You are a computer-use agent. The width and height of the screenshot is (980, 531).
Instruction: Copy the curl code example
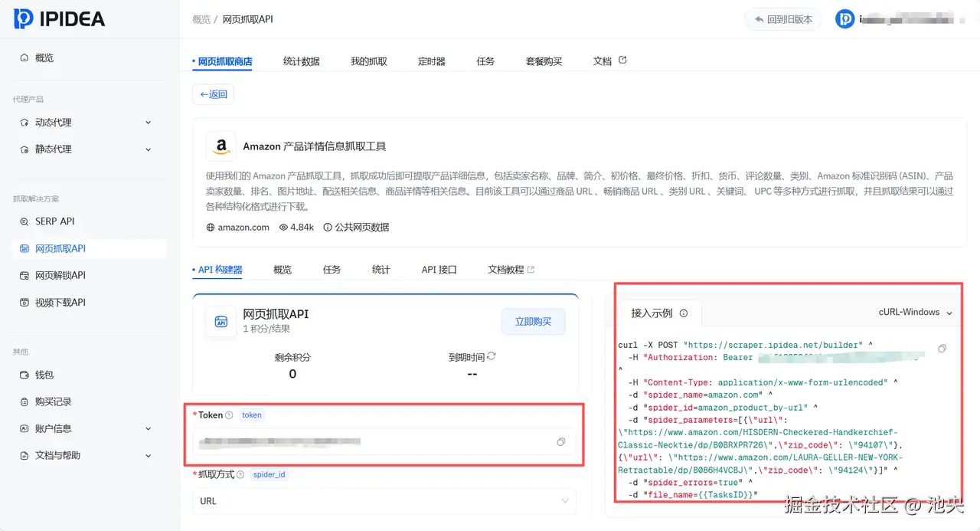tap(942, 349)
